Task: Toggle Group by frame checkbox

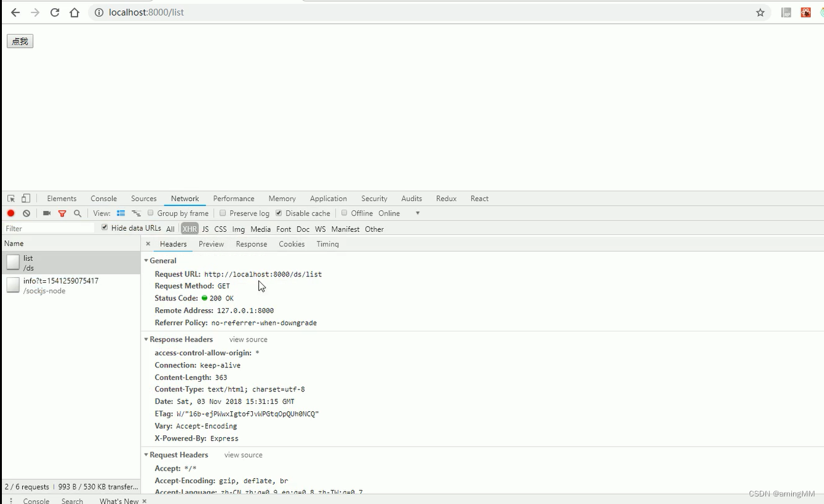Action: [x=151, y=213]
